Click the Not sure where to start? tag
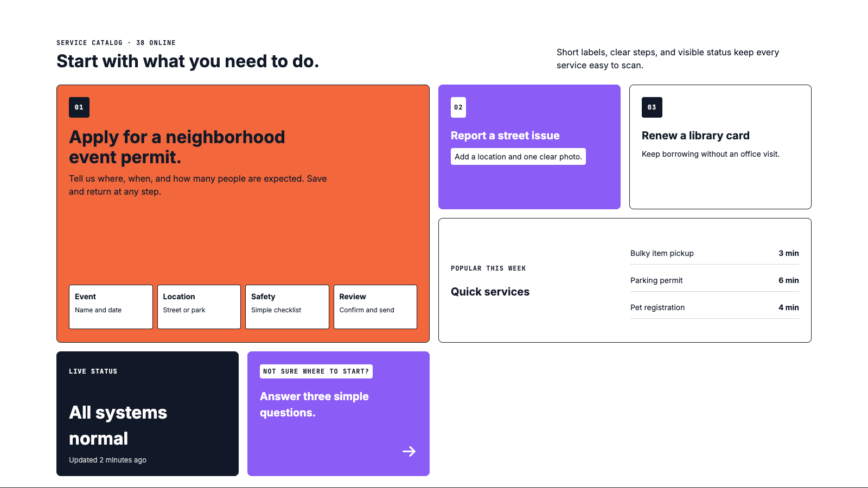868x488 pixels. point(316,371)
